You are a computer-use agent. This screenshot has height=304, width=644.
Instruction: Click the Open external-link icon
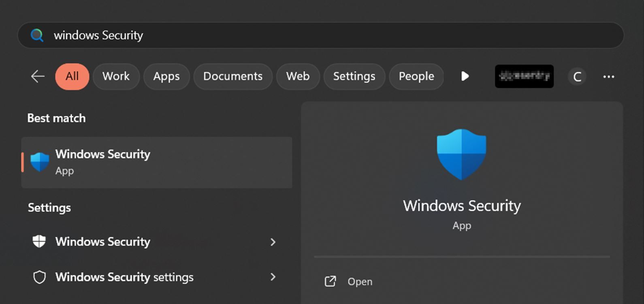[x=330, y=281]
